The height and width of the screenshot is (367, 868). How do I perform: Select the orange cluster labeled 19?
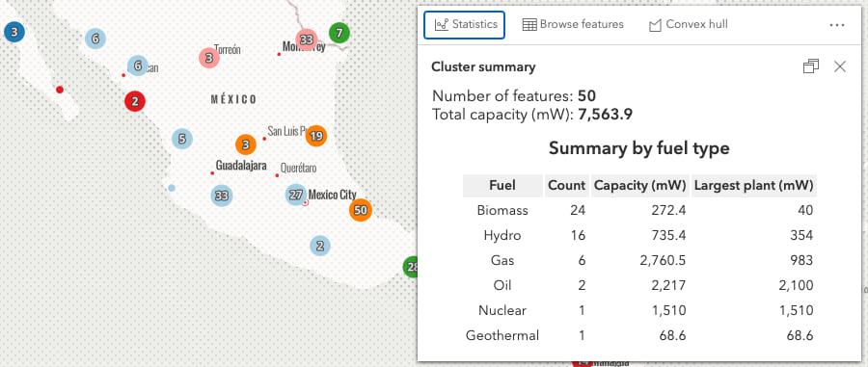pos(316,136)
